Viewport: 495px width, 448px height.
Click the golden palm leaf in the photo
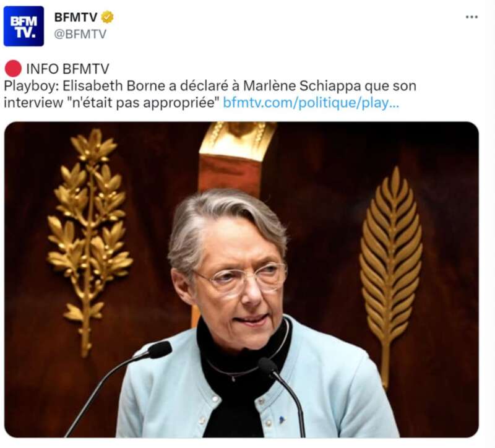pos(391,276)
